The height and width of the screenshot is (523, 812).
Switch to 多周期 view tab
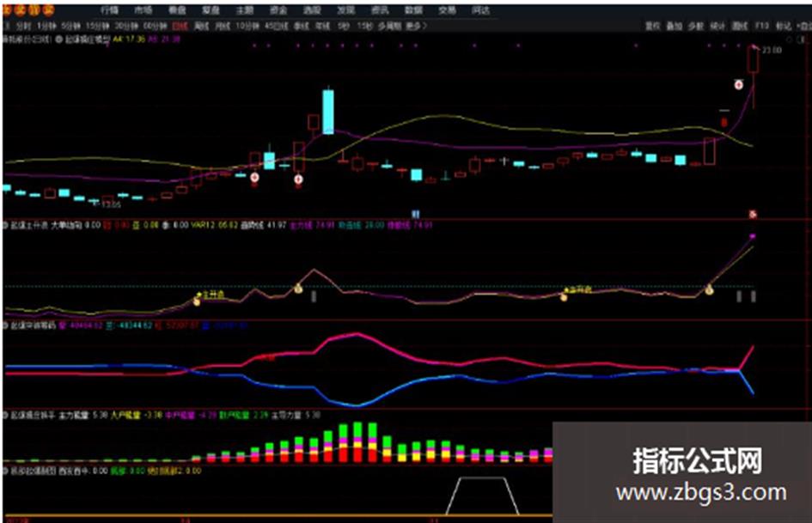(389, 26)
